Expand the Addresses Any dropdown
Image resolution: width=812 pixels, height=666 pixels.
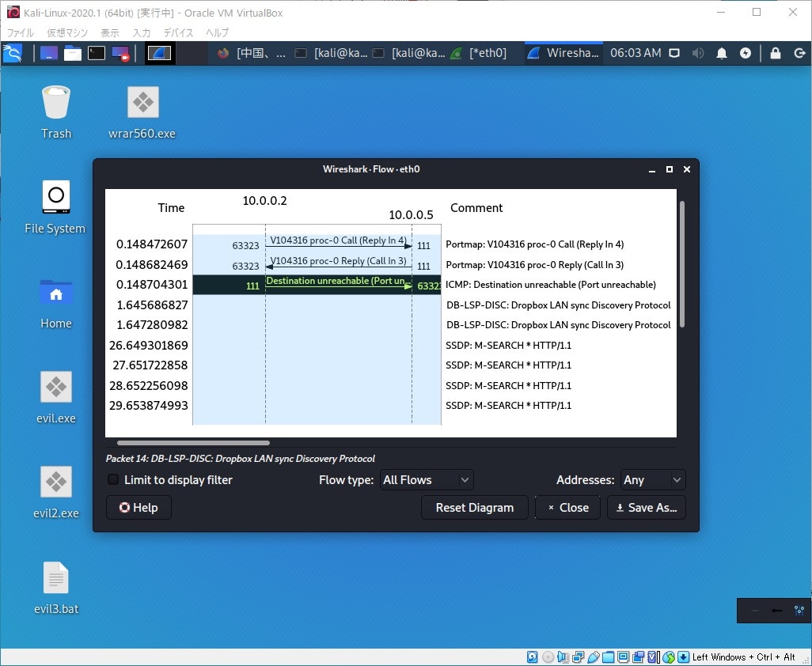click(653, 479)
